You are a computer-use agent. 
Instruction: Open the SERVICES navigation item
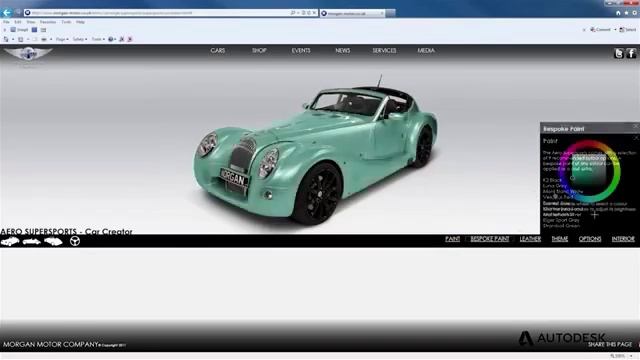(x=384, y=51)
